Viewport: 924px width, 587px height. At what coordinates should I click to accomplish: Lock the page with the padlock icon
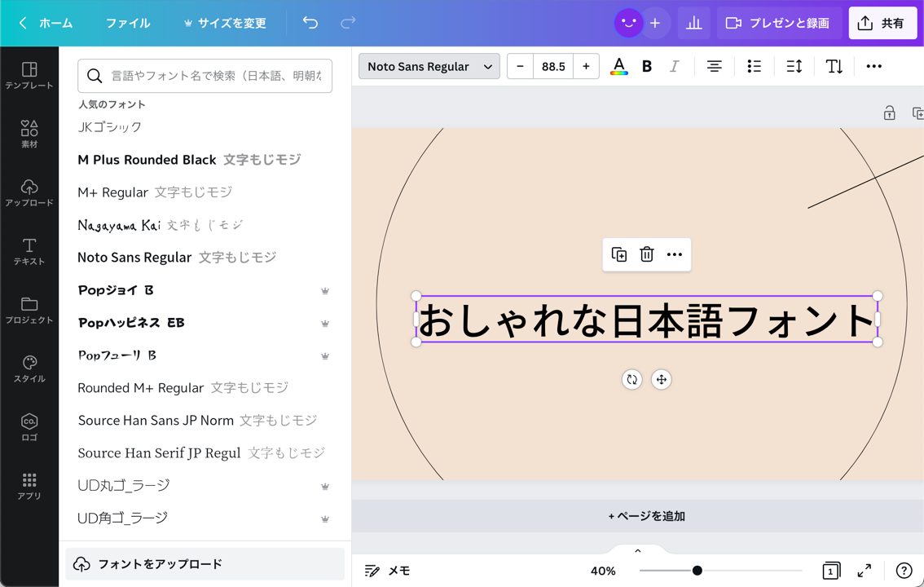click(x=889, y=113)
